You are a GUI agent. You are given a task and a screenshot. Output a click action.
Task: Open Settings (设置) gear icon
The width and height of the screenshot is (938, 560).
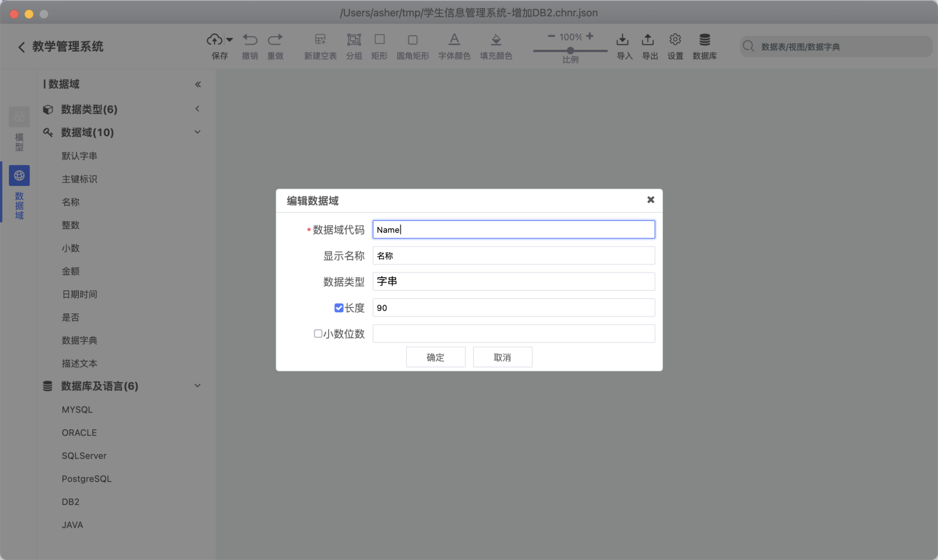(675, 40)
